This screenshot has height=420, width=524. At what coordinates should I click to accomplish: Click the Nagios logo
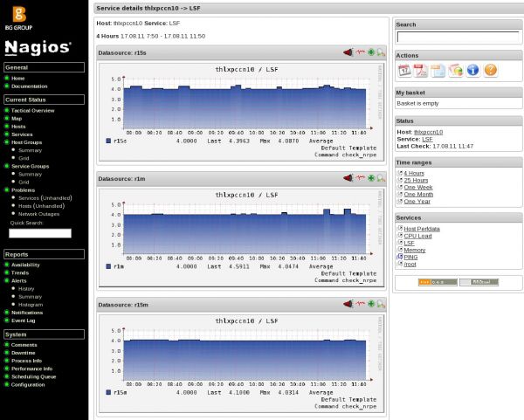click(38, 47)
